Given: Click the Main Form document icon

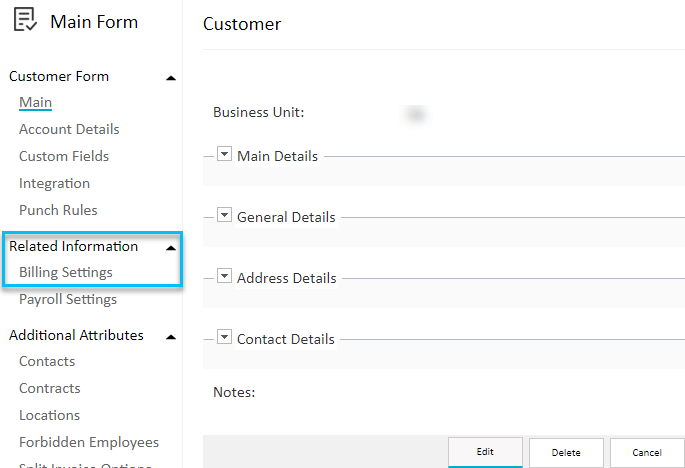Looking at the screenshot, I should coord(25,20).
